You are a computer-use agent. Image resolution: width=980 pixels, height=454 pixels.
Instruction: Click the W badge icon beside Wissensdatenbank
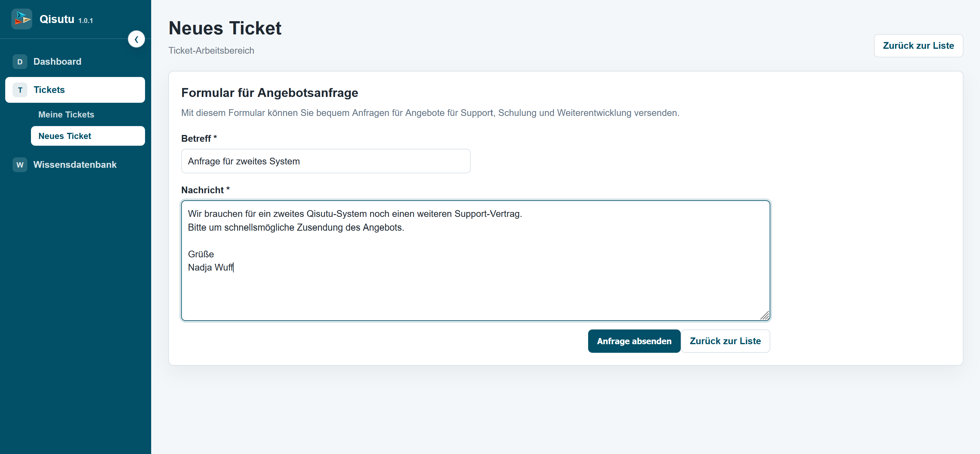click(20, 165)
